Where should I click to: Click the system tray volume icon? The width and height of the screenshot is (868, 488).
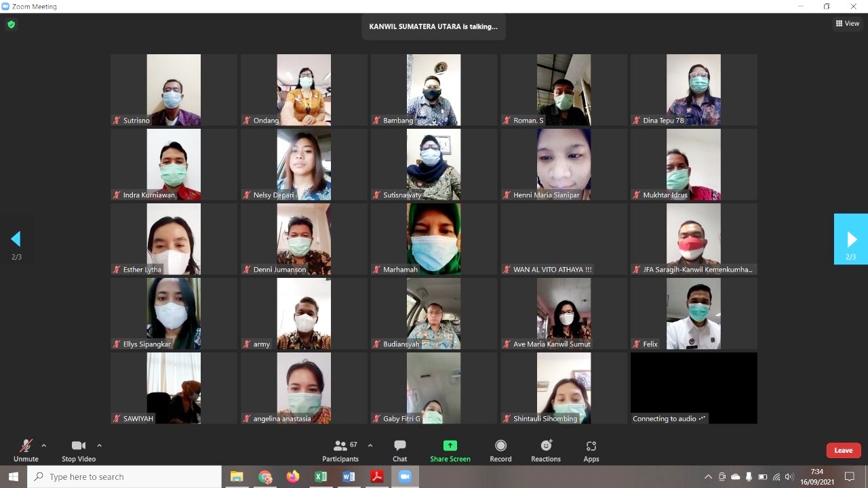789,476
